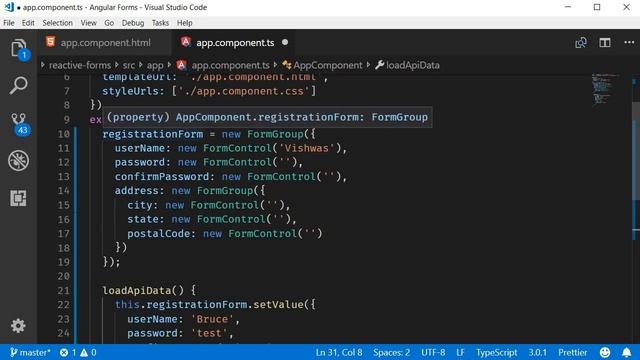Open the Debug view in activity bar
The width and height of the screenshot is (640, 360).
click(x=18, y=160)
